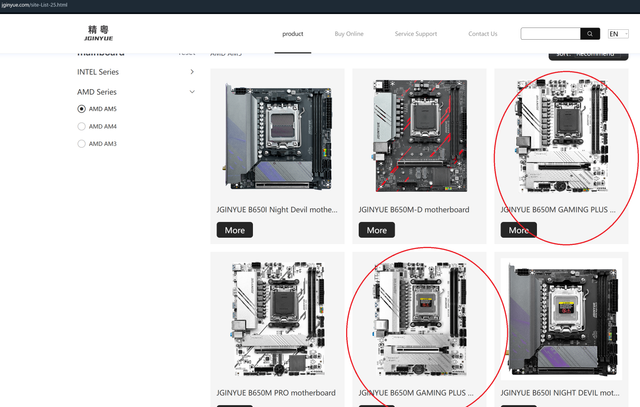Open JGINYUE B650M-D motherboard title link
Viewport: 640px width, 407px height.
pyautogui.click(x=414, y=210)
